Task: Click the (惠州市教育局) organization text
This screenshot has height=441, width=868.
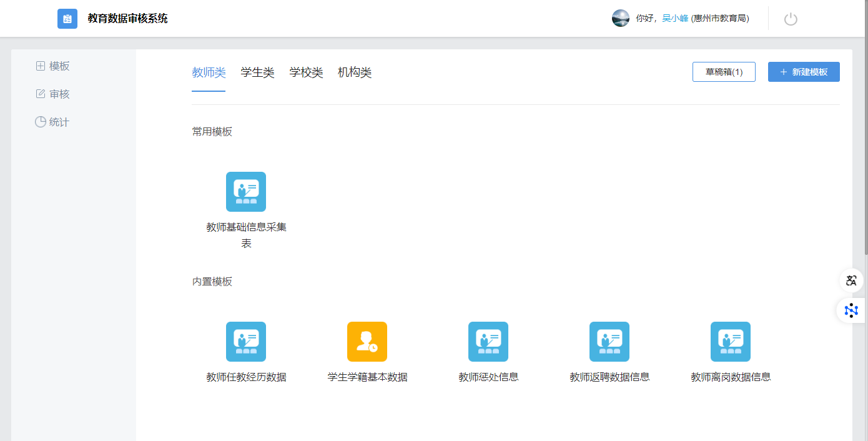Action: pyautogui.click(x=720, y=19)
